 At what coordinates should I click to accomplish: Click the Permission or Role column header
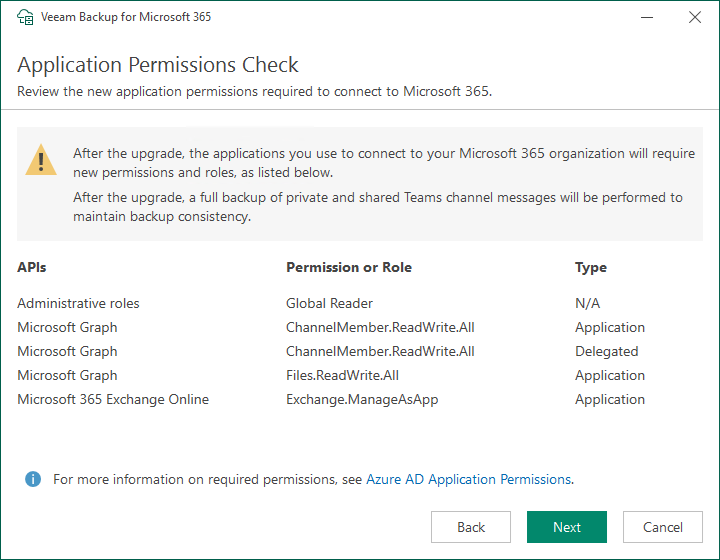click(x=349, y=267)
